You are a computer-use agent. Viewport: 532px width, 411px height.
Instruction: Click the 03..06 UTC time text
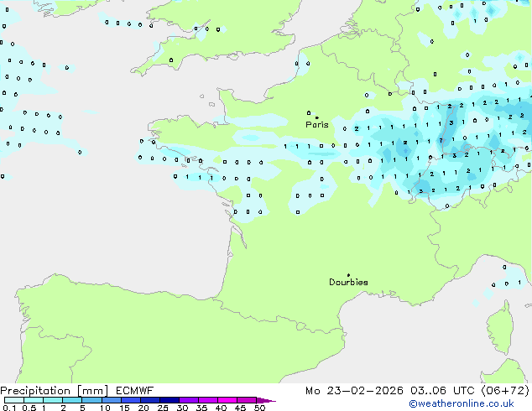coord(442,391)
